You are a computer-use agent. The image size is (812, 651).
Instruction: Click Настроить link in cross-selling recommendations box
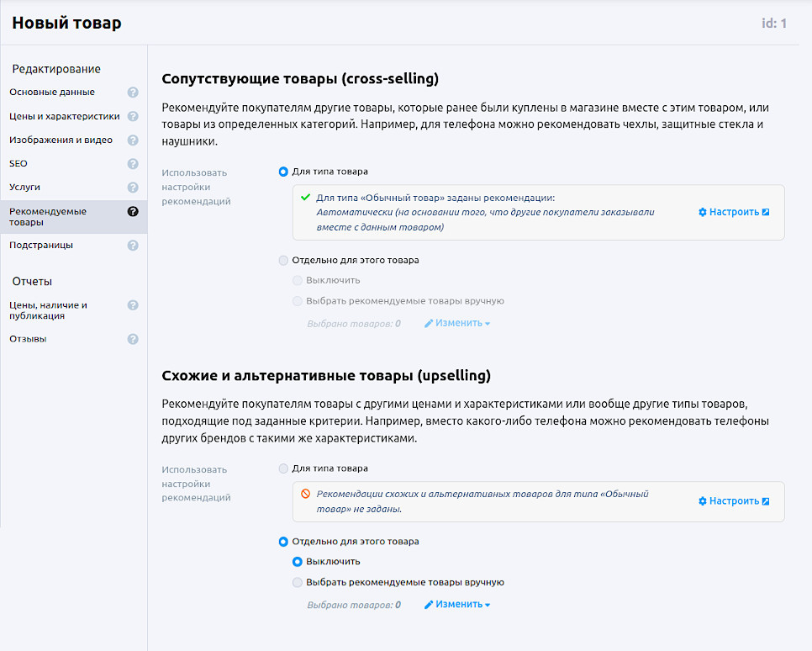click(x=734, y=212)
